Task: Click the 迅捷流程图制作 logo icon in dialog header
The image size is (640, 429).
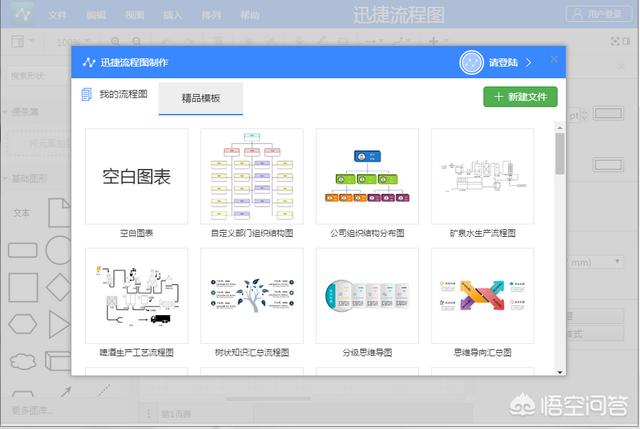Action: coord(89,62)
